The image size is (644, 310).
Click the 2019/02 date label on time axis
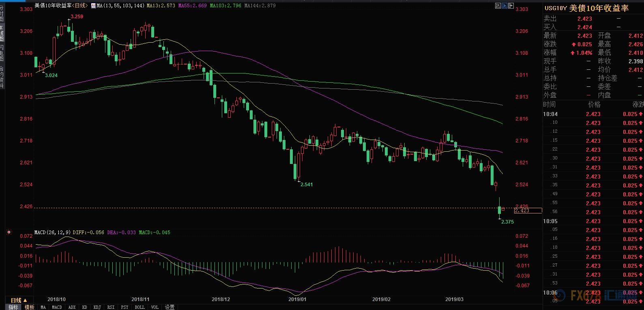tap(382, 299)
